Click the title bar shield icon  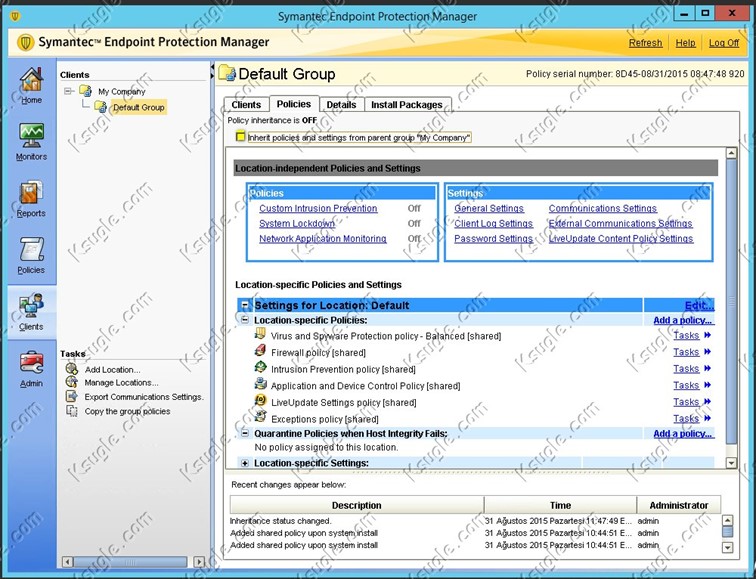[x=15, y=16]
